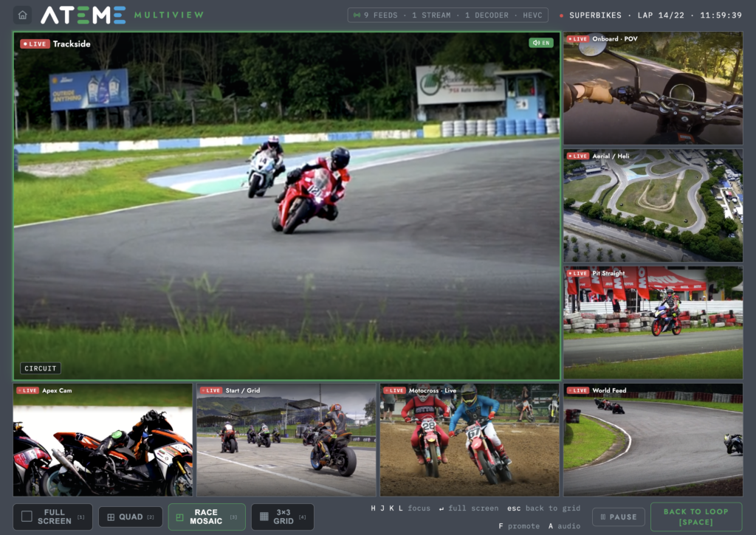Image resolution: width=756 pixels, height=535 pixels.
Task: Click the LIVE badge on World Feed
Action: (x=577, y=390)
